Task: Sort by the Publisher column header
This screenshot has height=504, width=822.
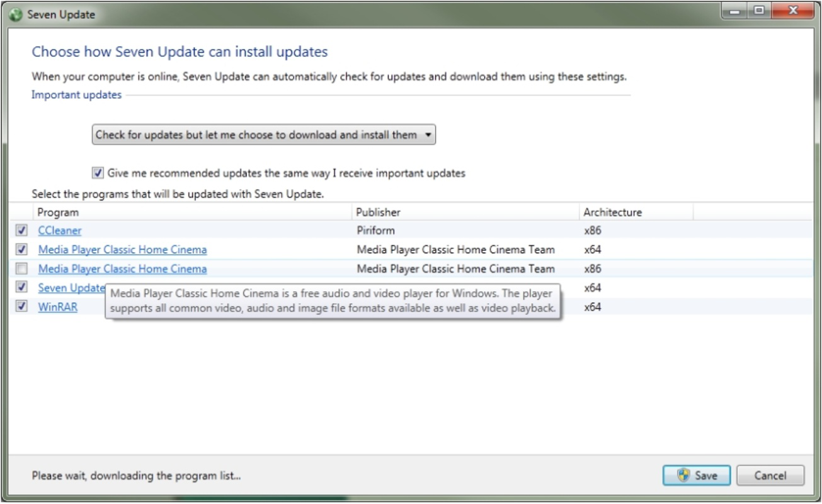Action: point(465,212)
